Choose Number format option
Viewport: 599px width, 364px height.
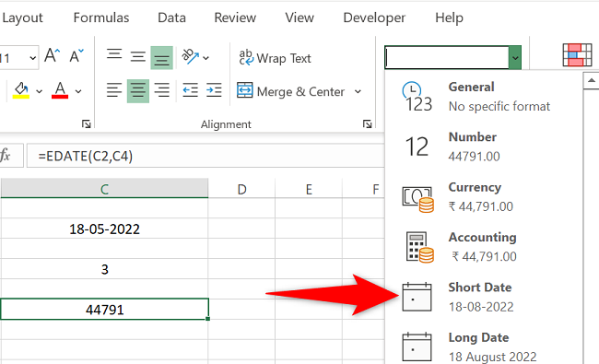tap(484, 147)
